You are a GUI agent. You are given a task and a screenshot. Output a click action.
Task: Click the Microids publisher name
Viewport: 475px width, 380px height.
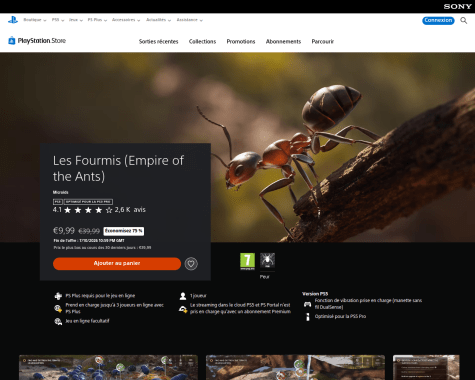click(60, 192)
